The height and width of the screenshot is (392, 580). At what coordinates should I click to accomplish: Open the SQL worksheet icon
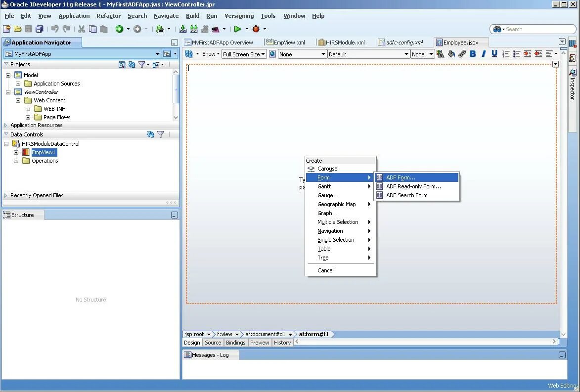[x=160, y=29]
